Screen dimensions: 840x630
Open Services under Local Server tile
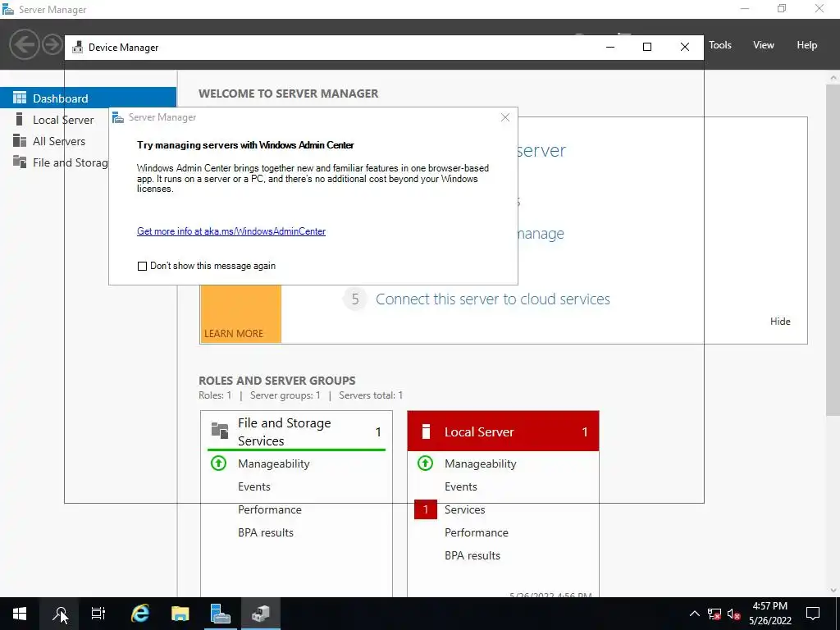point(464,510)
